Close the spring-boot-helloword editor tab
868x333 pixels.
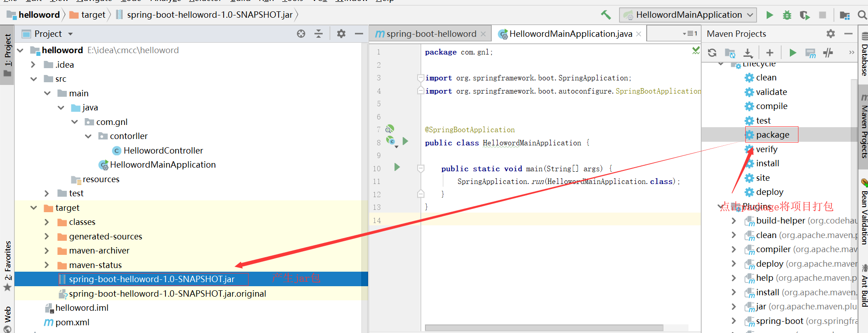483,34
